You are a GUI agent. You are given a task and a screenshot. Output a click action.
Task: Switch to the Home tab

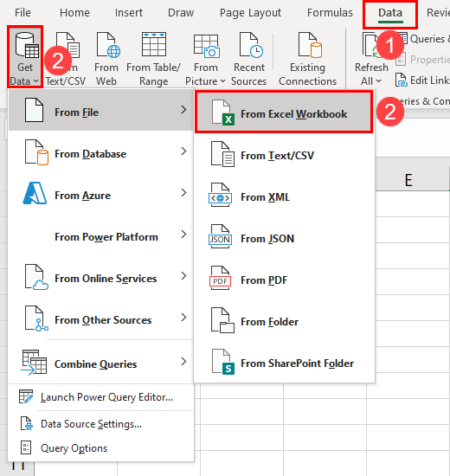[74, 13]
